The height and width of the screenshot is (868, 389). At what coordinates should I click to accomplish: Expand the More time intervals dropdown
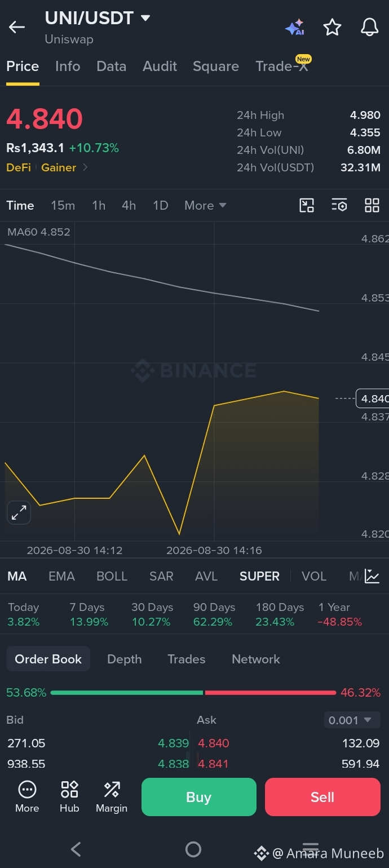205,206
